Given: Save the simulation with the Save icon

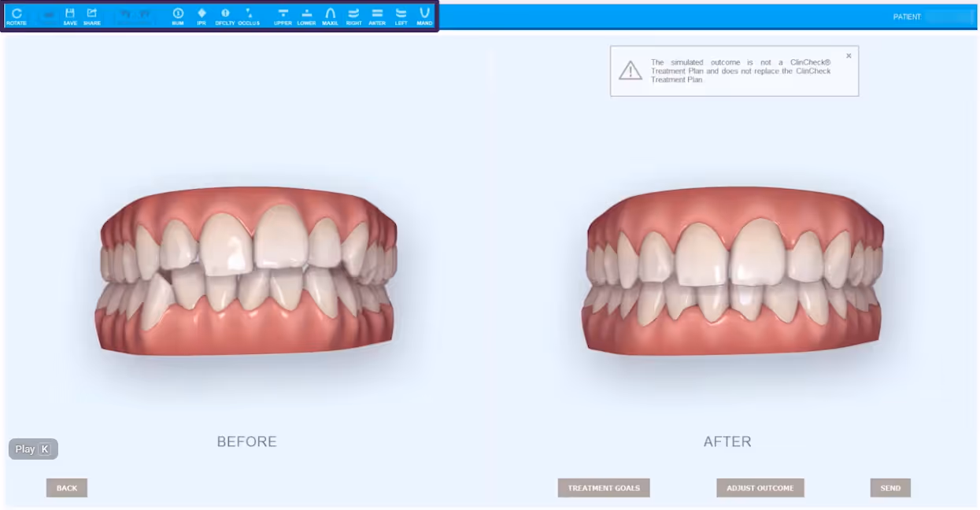Looking at the screenshot, I should [x=70, y=16].
